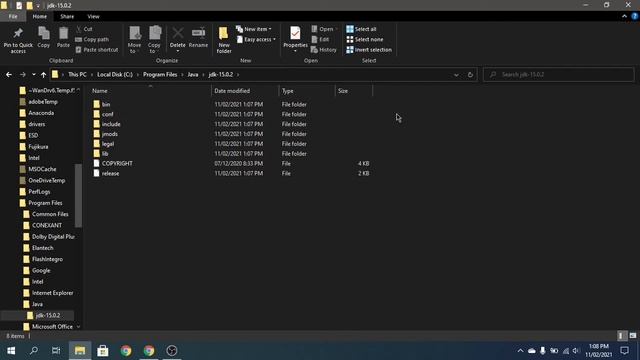This screenshot has width=640, height=360.
Task: Click Select all
Action: (361, 29)
